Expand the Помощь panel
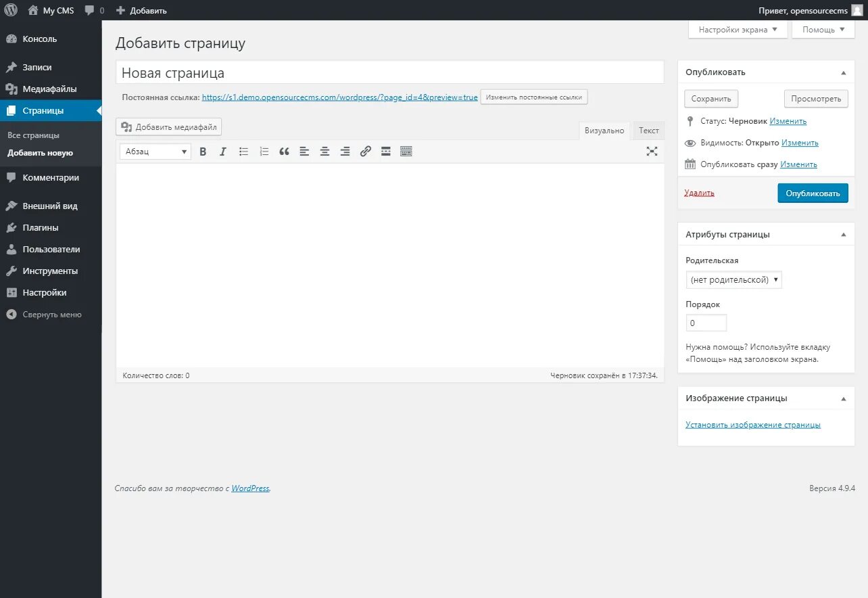 pyautogui.click(x=823, y=30)
